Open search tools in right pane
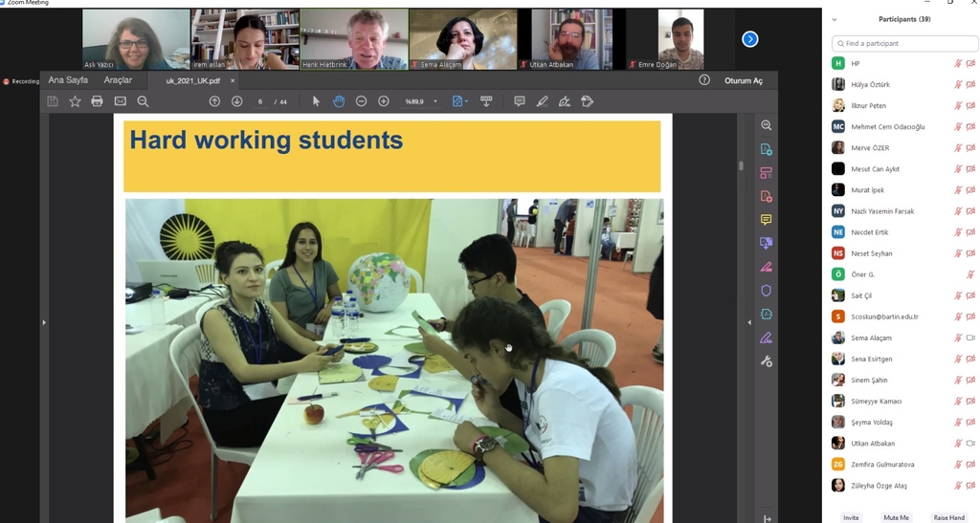 point(767,125)
